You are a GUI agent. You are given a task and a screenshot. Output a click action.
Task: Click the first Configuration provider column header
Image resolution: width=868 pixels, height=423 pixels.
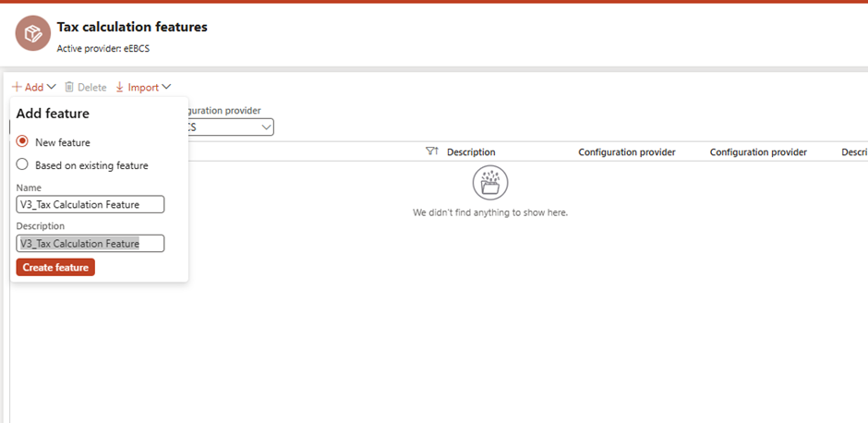pyautogui.click(x=627, y=151)
